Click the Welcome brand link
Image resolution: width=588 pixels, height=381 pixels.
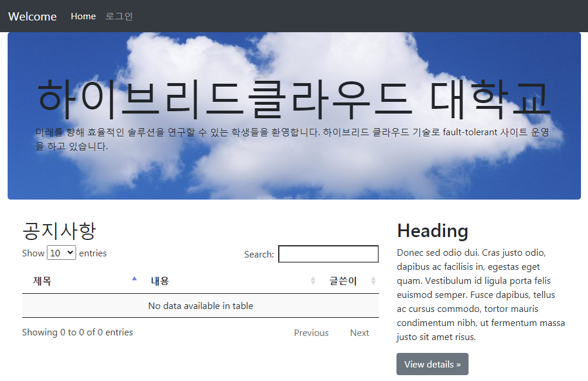pyautogui.click(x=32, y=16)
